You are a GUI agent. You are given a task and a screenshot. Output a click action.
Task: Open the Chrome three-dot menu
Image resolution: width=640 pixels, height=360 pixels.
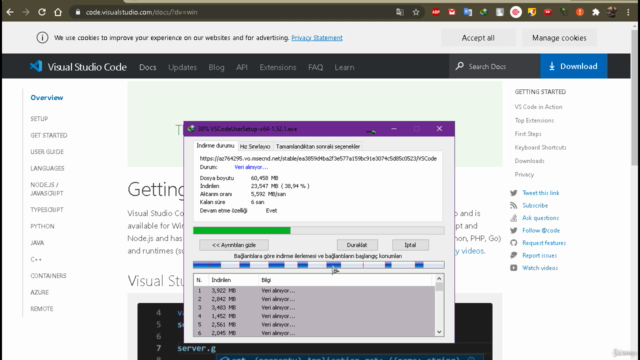coord(628,12)
